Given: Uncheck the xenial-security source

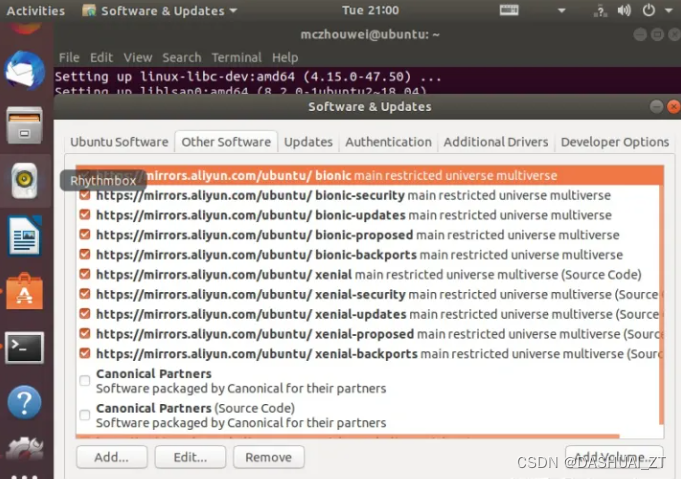Looking at the screenshot, I should pos(85,294).
